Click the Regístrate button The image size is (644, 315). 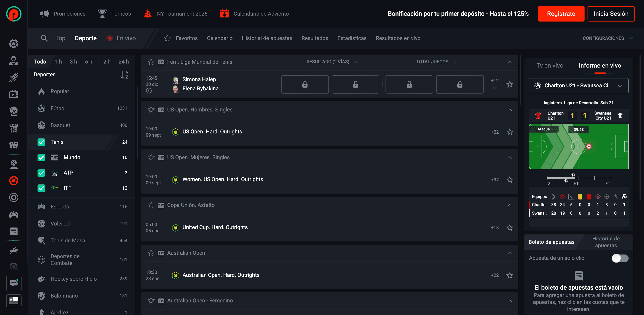(561, 14)
